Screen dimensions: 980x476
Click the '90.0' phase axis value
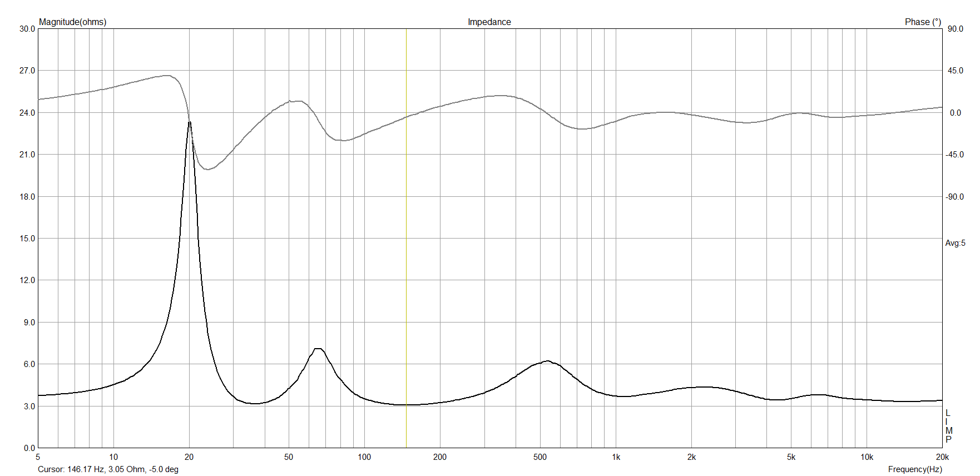[x=956, y=29]
